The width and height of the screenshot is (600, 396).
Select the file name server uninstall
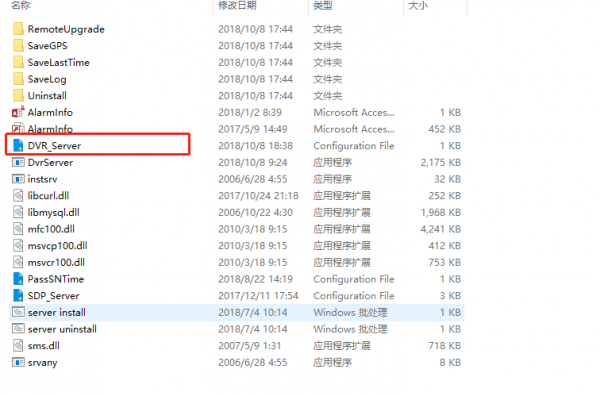[62, 329]
